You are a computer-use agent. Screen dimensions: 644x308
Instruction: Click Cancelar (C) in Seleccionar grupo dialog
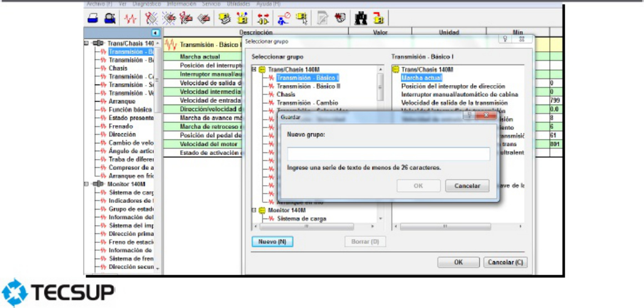505,262
